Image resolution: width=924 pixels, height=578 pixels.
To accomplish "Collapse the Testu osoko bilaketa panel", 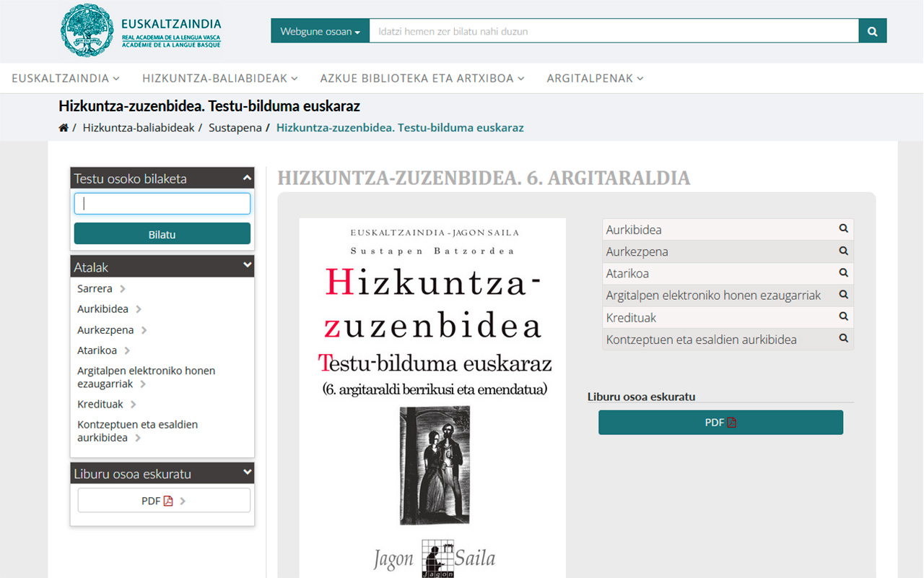I will pyautogui.click(x=248, y=178).
